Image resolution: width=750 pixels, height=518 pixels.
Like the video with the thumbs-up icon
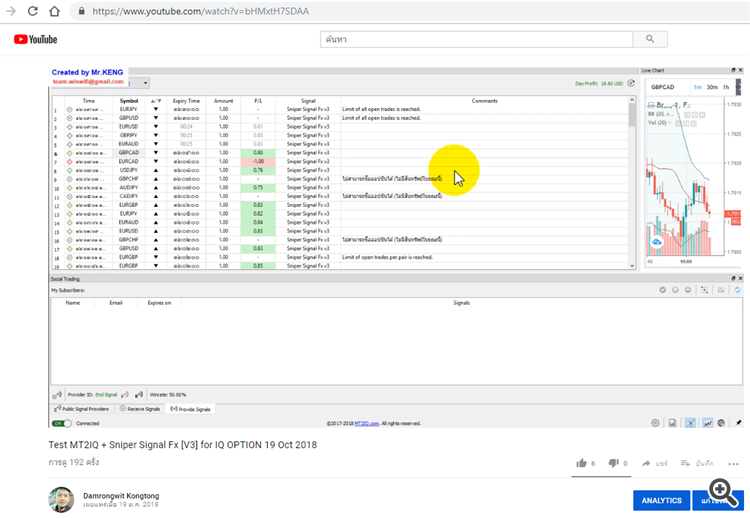(x=582, y=463)
